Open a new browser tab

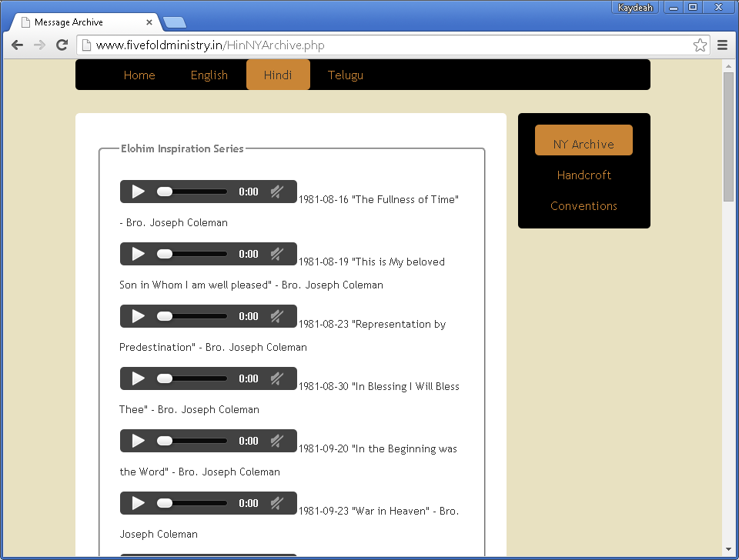coord(175,22)
